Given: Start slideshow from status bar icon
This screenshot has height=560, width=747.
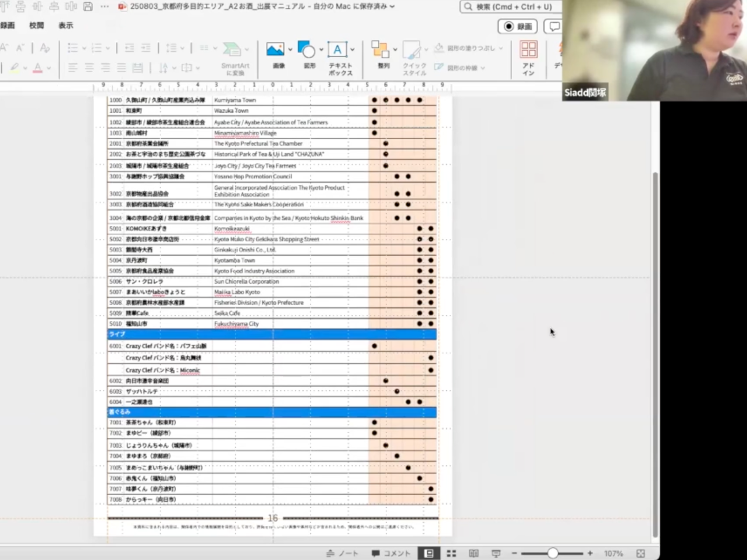Looking at the screenshot, I should (496, 553).
